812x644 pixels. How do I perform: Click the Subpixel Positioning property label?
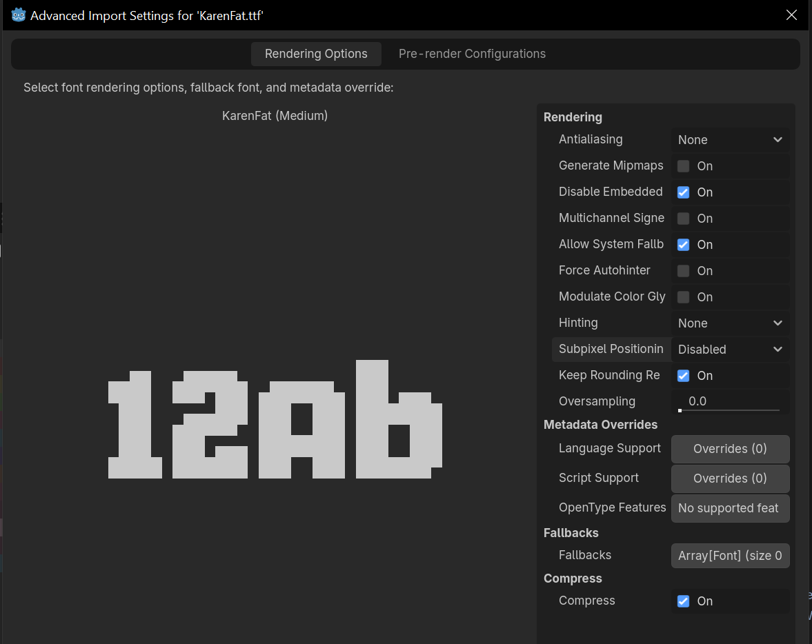(611, 349)
